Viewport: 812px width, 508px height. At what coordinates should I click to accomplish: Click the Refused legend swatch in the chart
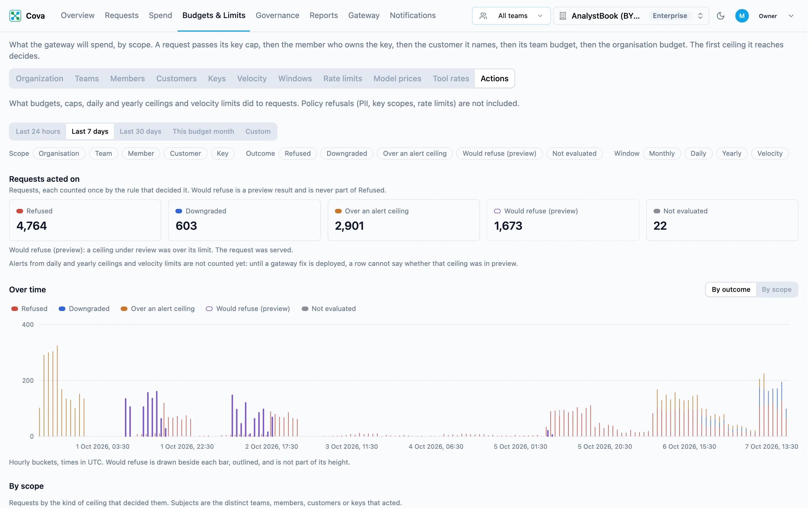coord(15,309)
